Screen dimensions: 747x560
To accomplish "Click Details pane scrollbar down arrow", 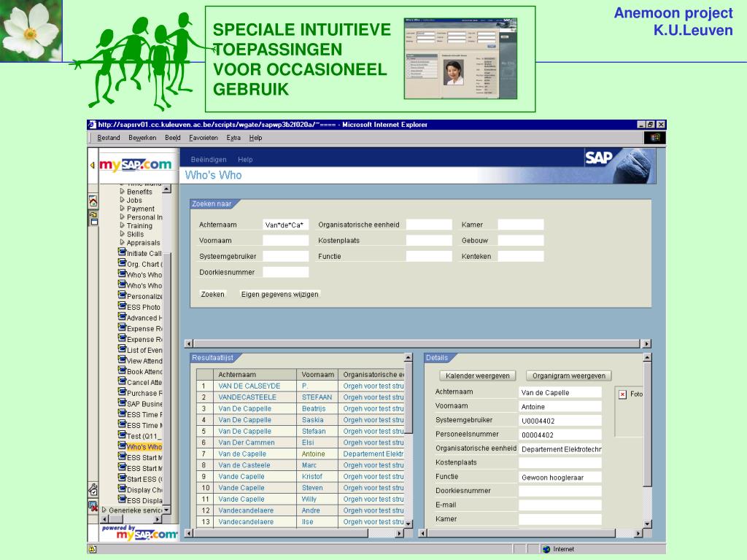I will (x=647, y=524).
